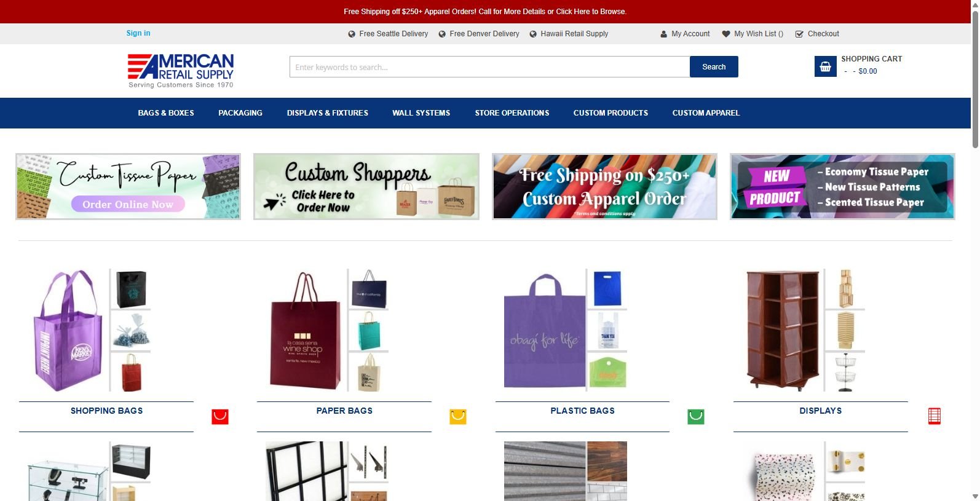Click the heart icon next to My Wish List

(726, 34)
